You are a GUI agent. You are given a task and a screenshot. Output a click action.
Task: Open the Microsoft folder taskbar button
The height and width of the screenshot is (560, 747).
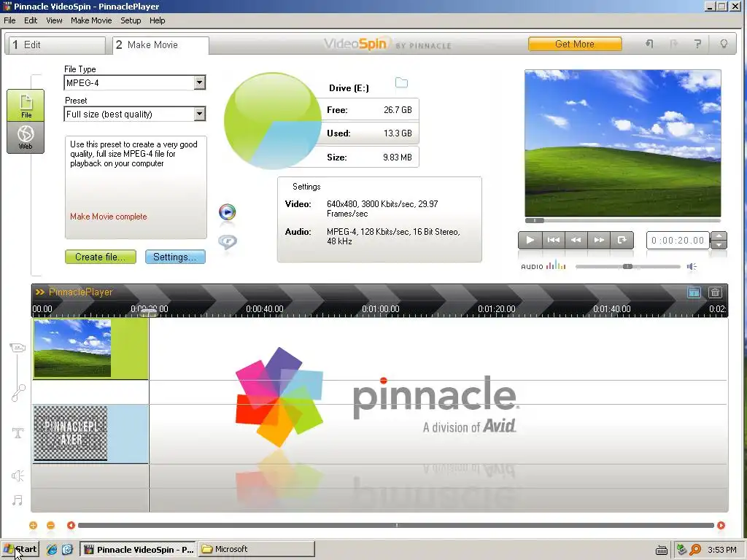[256, 549]
